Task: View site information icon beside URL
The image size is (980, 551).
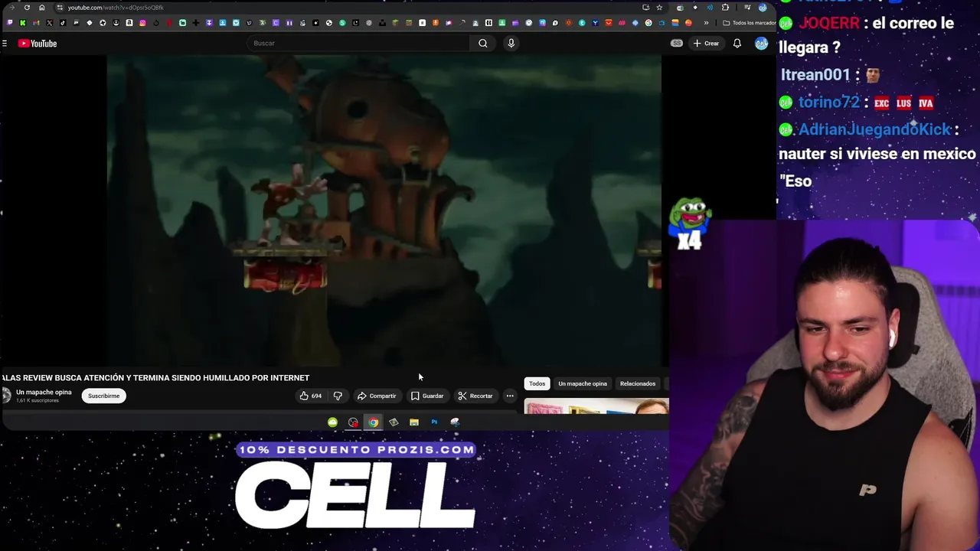Action: tap(60, 8)
